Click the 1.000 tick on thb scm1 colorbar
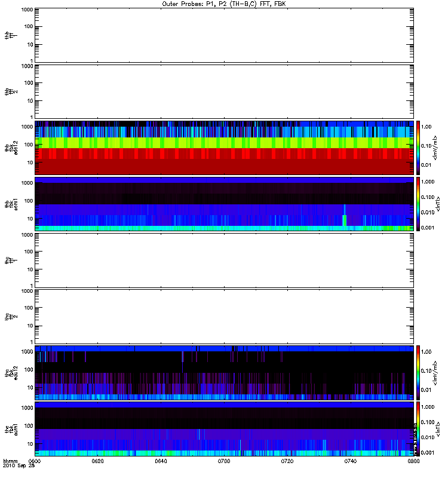This screenshot has height=478, width=448. click(428, 182)
